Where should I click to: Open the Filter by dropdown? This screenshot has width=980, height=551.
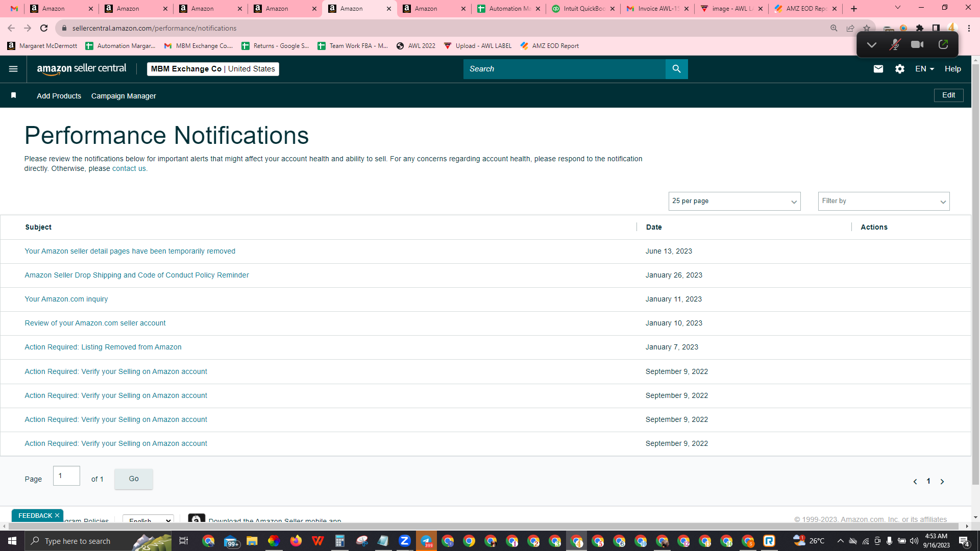(884, 201)
